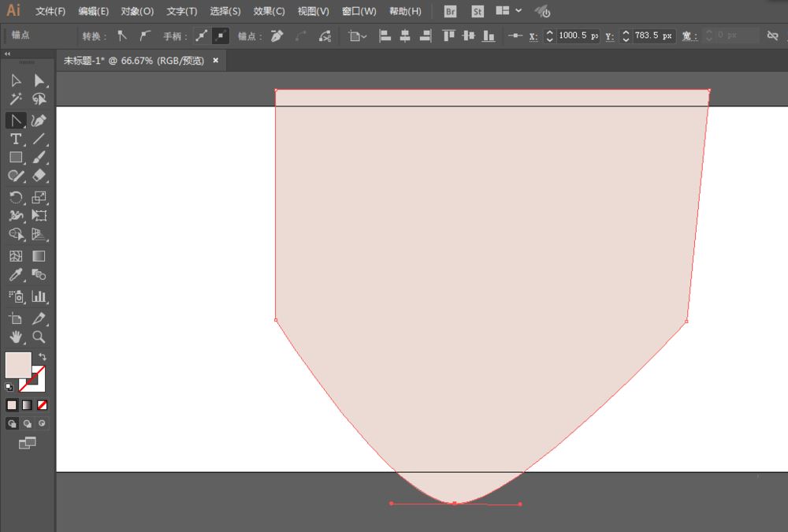Click the X coordinate input field
Viewport: 788px width, 532px height.
coord(578,36)
